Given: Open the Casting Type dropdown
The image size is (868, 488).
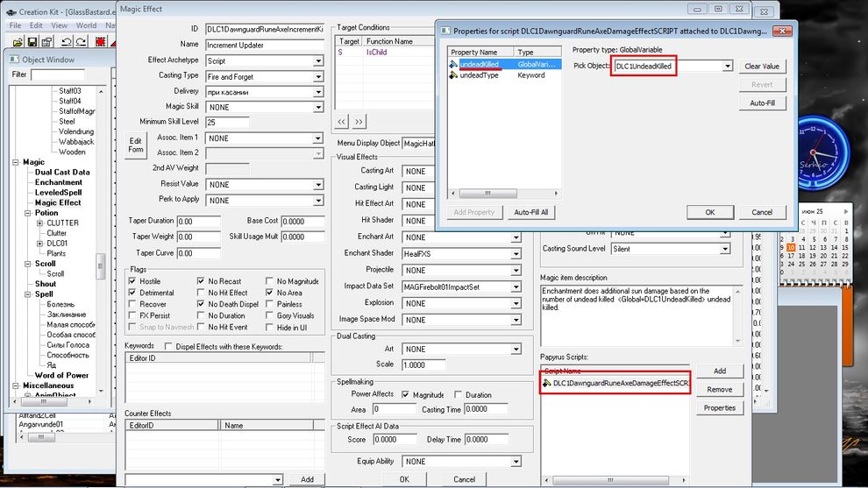Looking at the screenshot, I should [318, 76].
